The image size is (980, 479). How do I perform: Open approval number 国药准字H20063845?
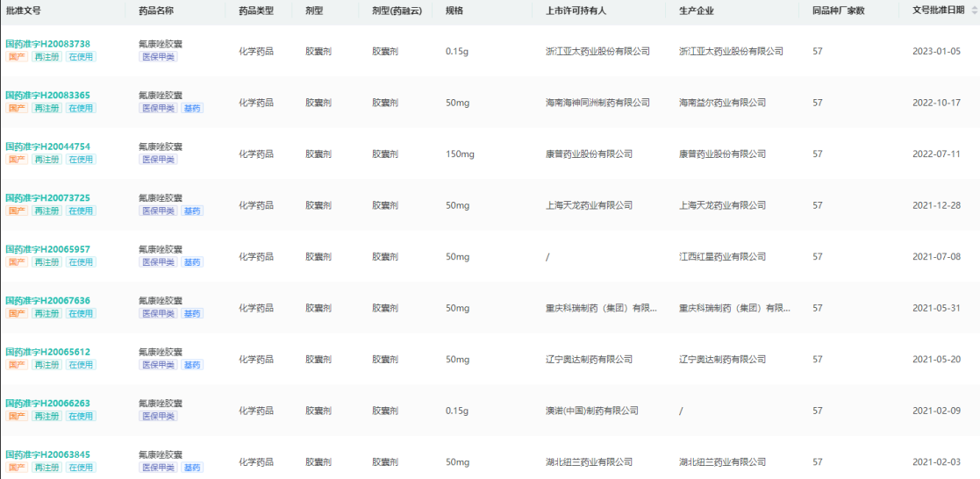[48, 454]
